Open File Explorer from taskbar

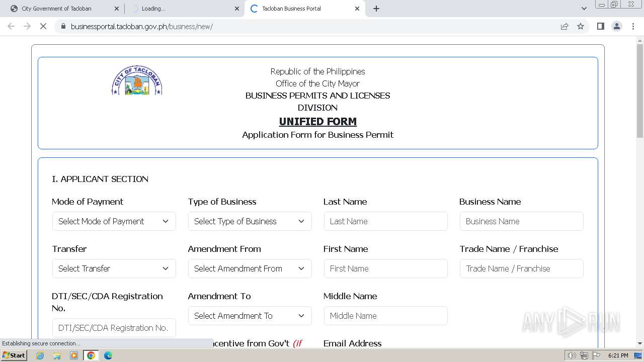coord(57,355)
